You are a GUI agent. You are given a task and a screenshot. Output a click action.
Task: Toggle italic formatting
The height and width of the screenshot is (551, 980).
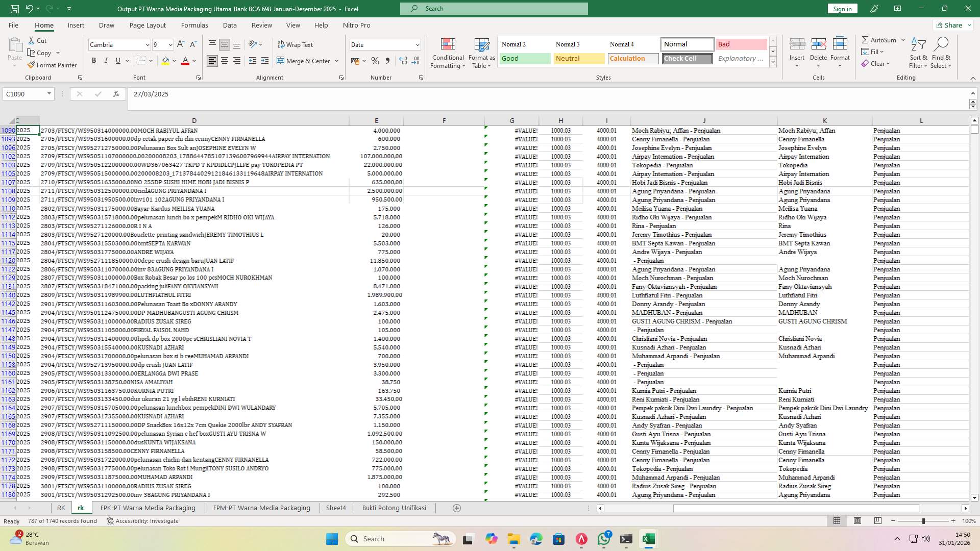(x=106, y=60)
